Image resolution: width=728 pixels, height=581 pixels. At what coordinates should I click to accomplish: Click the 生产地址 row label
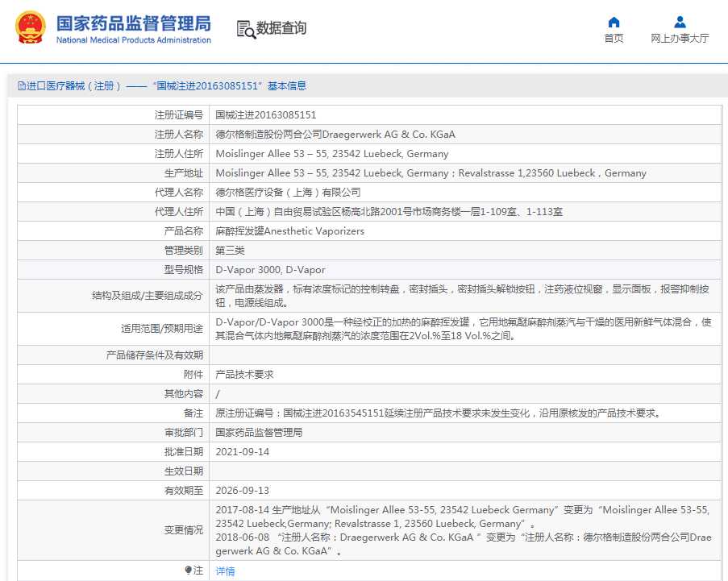[184, 173]
